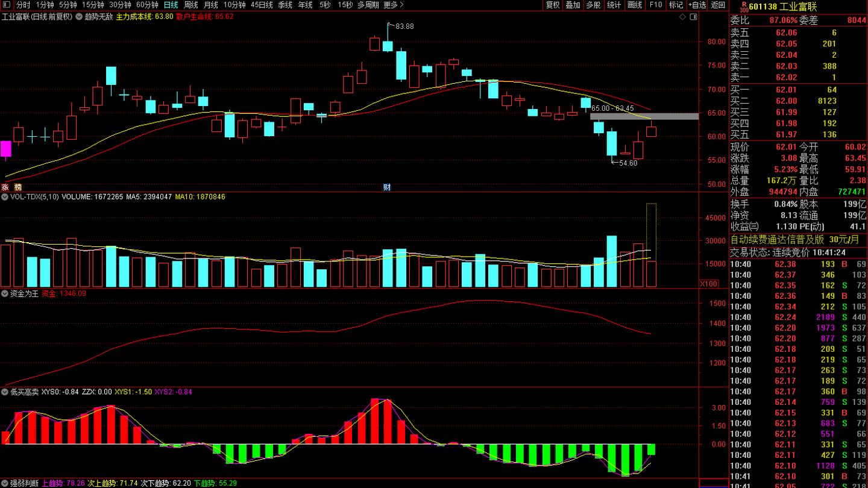
Task: Click the 换手 0.84% turnover value
Action: (787, 204)
